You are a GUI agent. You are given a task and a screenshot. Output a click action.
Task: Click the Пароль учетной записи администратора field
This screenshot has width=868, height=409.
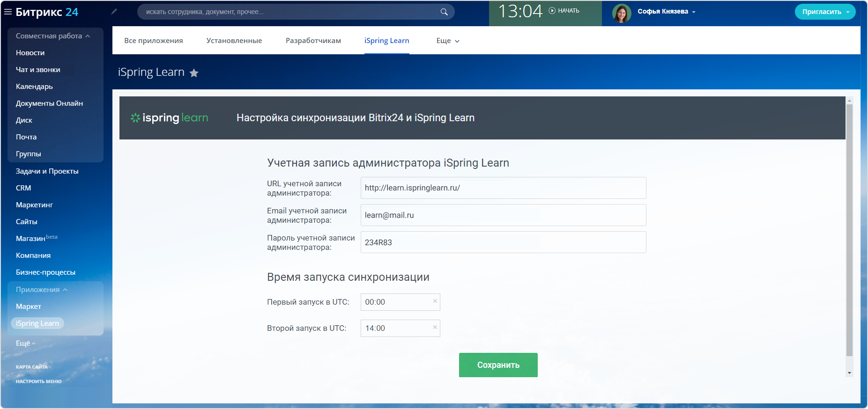[504, 242]
